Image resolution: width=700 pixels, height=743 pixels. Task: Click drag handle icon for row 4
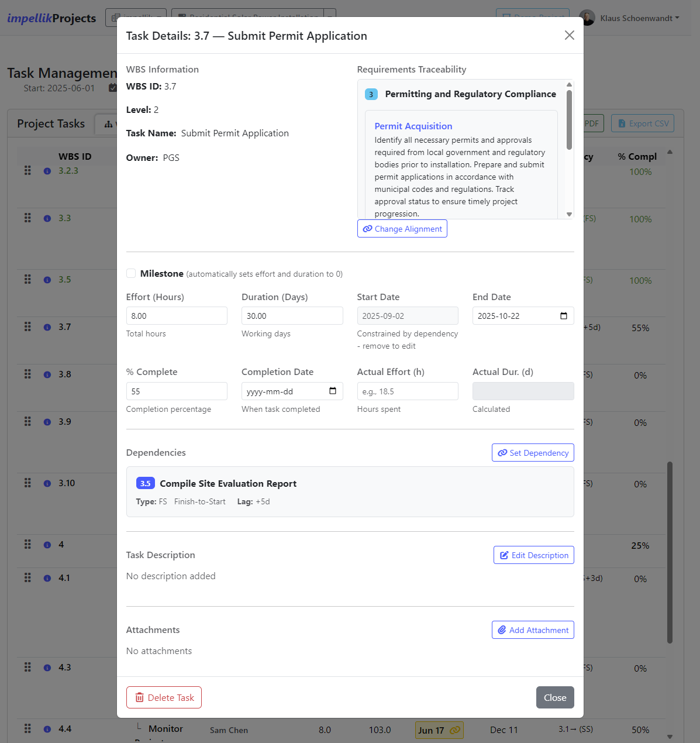click(27, 544)
